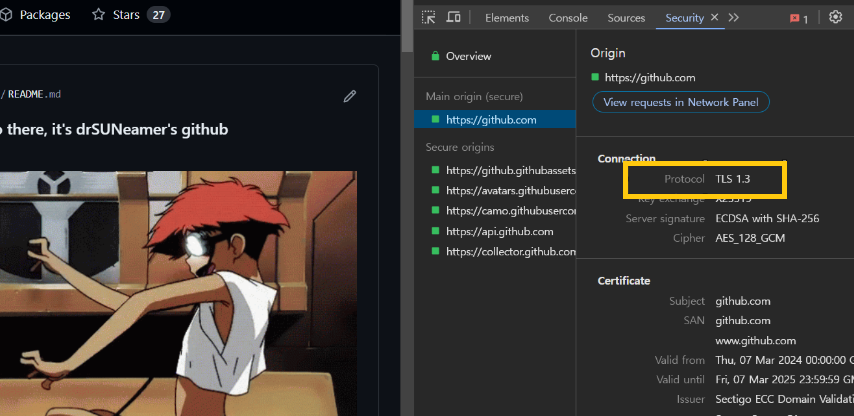Click ECDSA with SHA-256 signature value
The image size is (854, 416).
767,219
